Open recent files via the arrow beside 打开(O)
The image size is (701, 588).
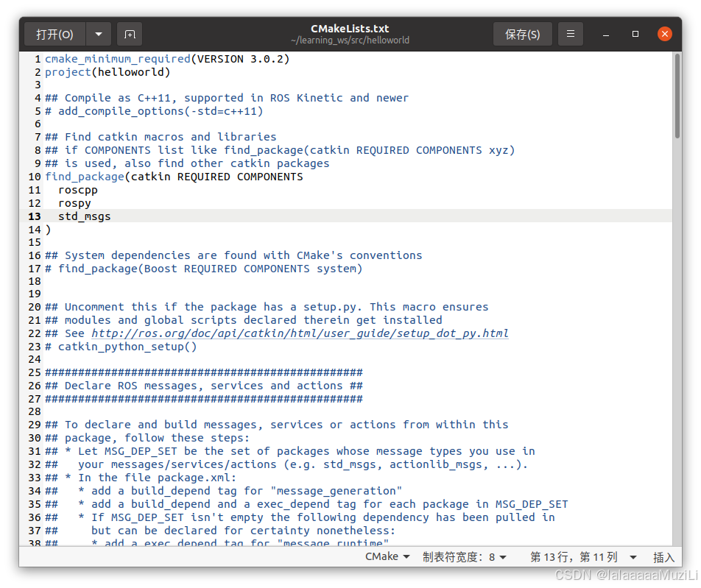coord(99,34)
